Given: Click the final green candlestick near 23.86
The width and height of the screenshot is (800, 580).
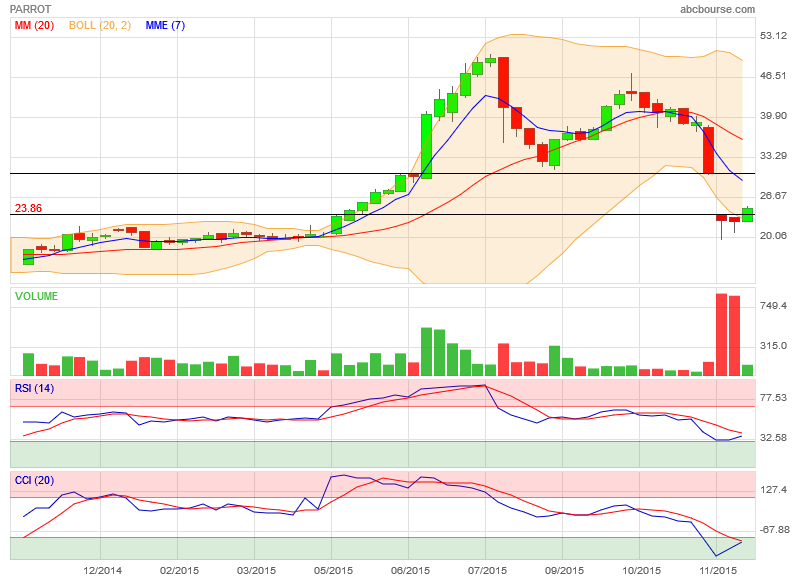Looking at the screenshot, I should click(x=747, y=215).
